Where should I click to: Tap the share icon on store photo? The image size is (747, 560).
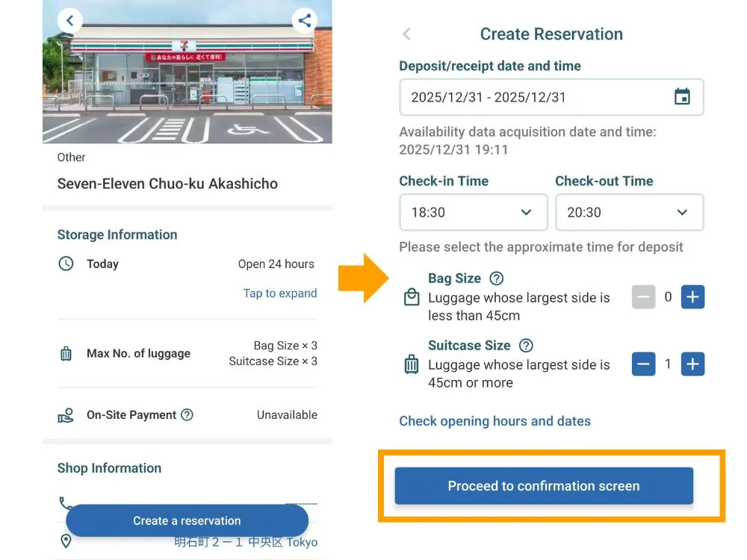click(304, 20)
